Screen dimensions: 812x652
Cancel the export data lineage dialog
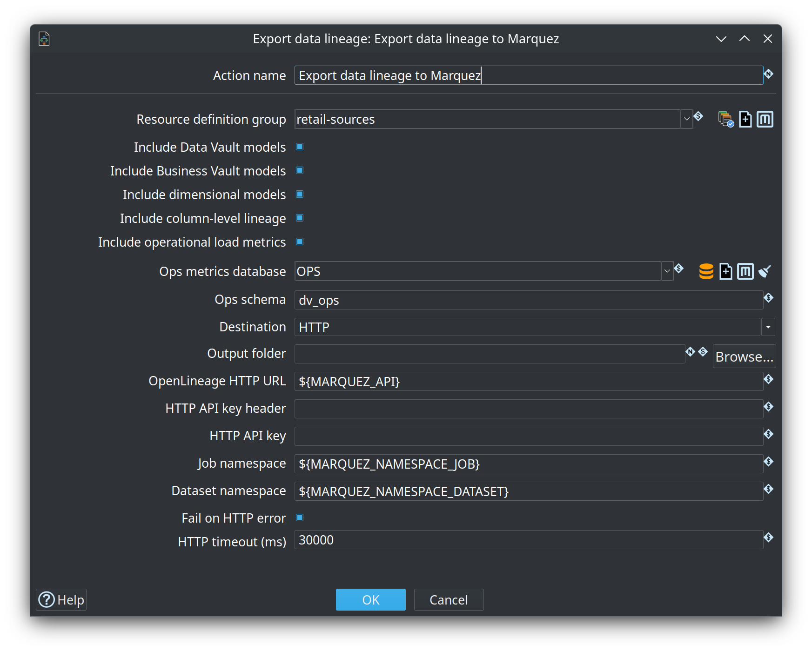coord(449,599)
